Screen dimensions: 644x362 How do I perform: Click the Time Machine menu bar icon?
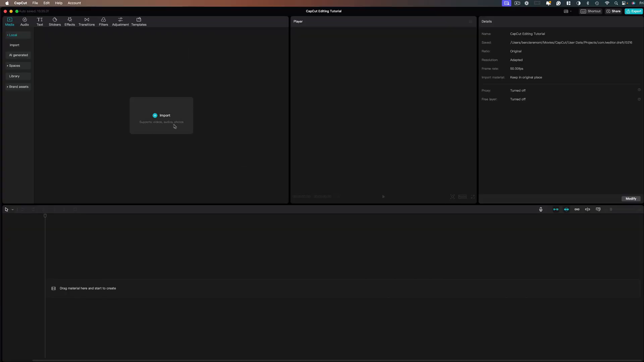(x=597, y=3)
